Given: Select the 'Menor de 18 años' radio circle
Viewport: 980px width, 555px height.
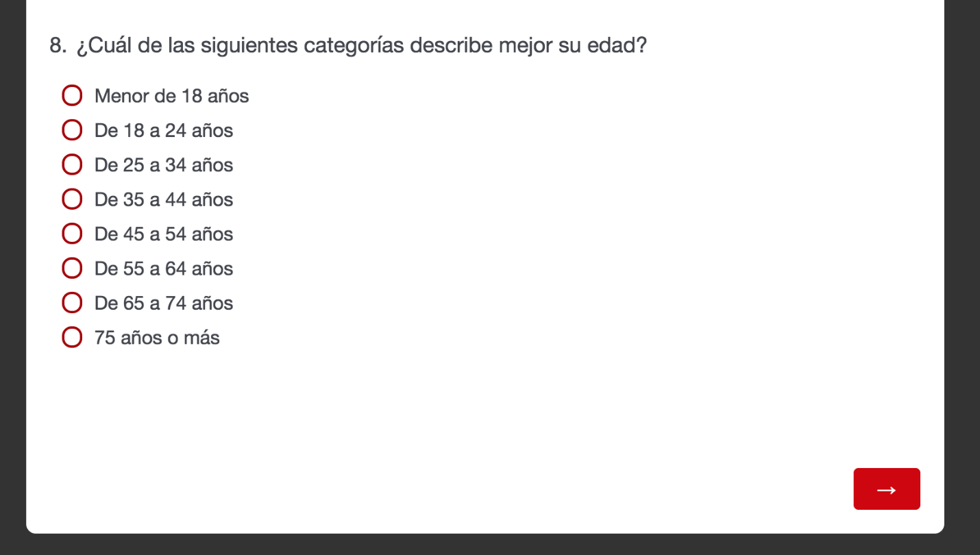Looking at the screenshot, I should pyautogui.click(x=72, y=95).
